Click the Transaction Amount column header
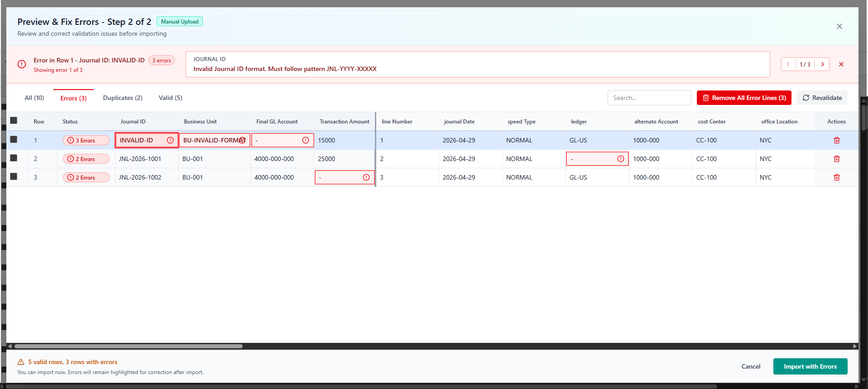This screenshot has width=868, height=389. (345, 122)
